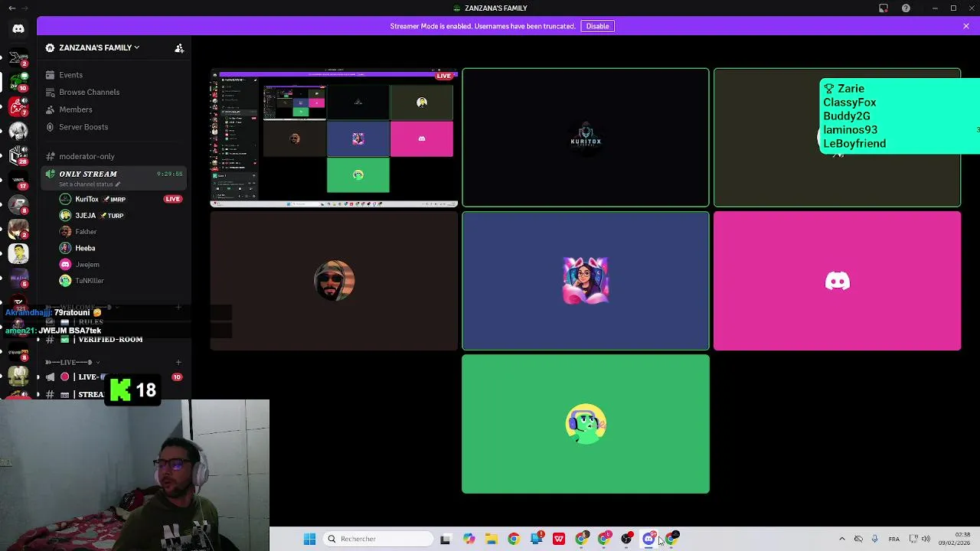The image size is (980, 551).
Task: Click the taskbar Rechercher search box
Action: pyautogui.click(x=379, y=539)
